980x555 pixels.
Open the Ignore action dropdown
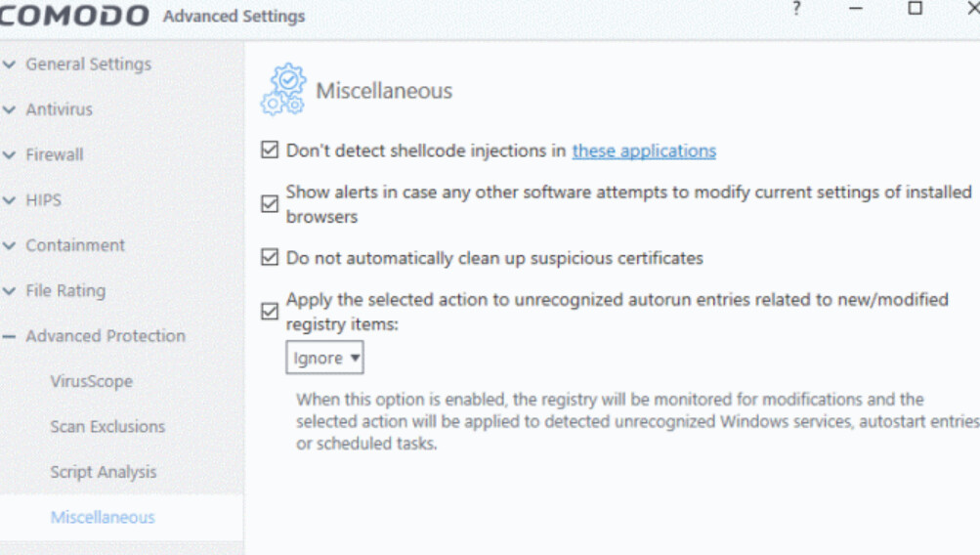coord(324,359)
